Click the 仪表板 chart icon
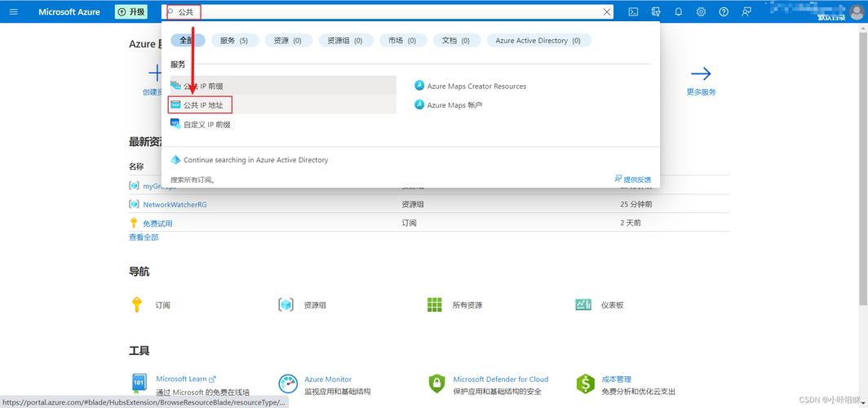The height and width of the screenshot is (408, 868). coord(583,304)
